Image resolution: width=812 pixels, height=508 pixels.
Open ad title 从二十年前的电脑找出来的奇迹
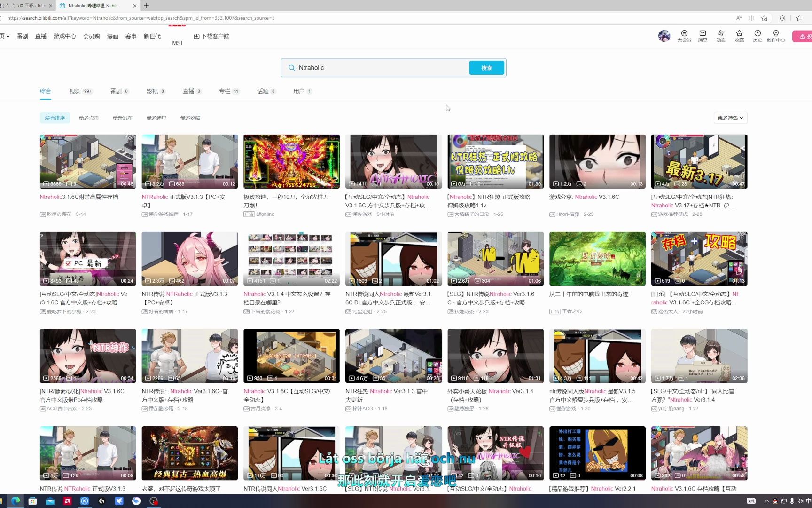point(589,294)
